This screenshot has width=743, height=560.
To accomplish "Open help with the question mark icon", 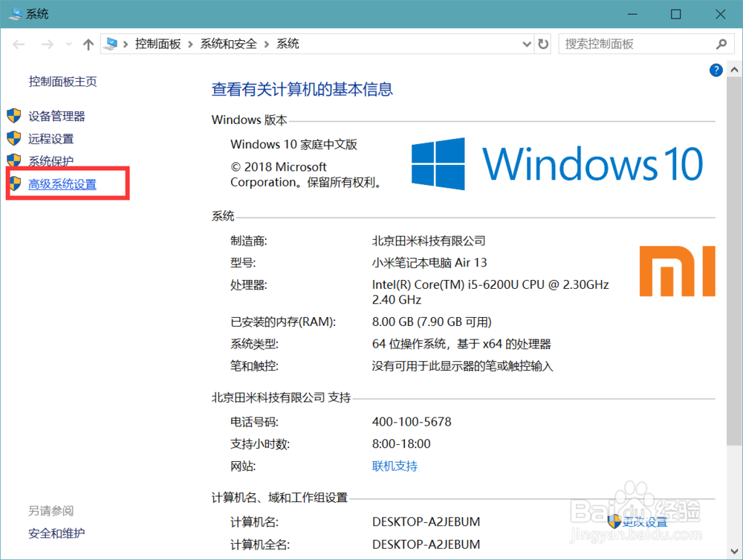I will click(x=716, y=70).
